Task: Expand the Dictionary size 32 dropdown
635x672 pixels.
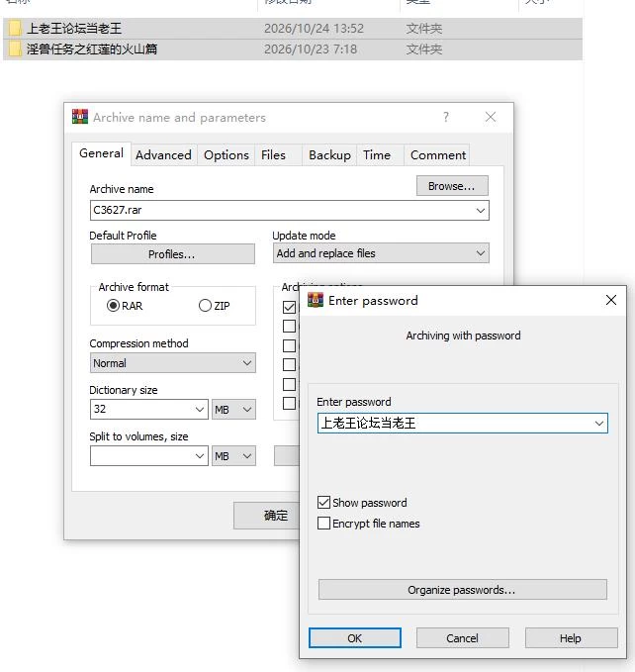Action: coord(200,410)
